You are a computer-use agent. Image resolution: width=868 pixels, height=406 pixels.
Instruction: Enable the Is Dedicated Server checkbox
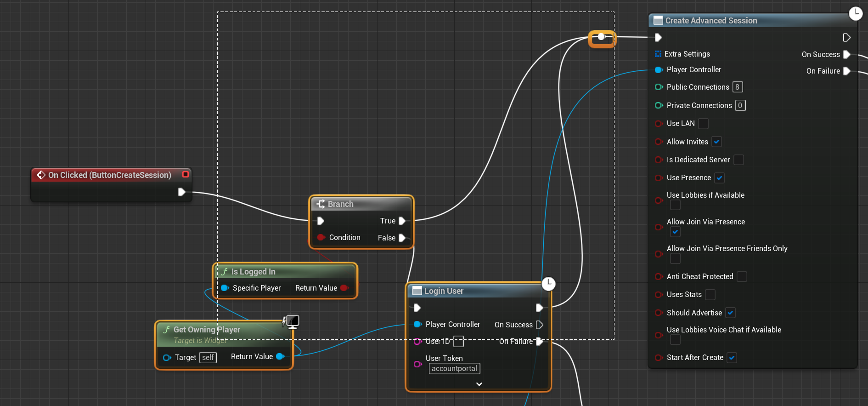738,160
